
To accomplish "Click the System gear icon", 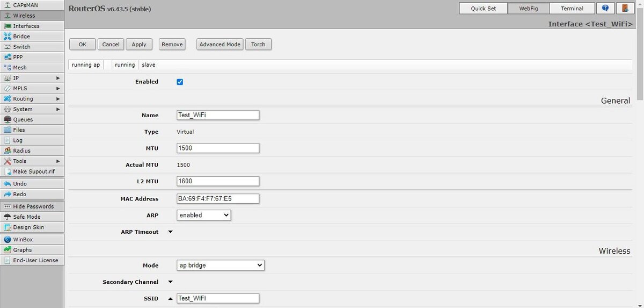I will click(x=8, y=109).
